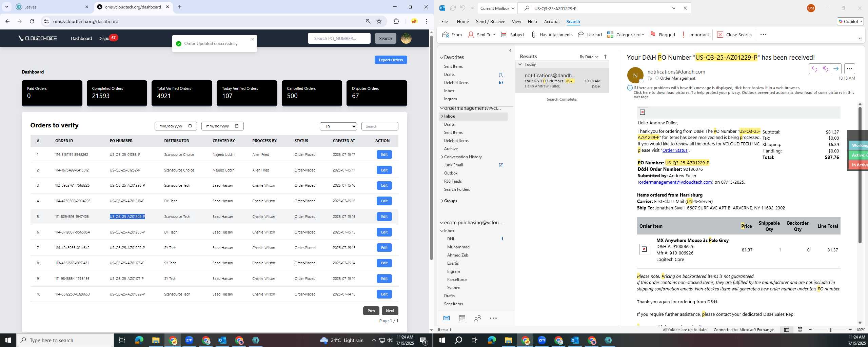Filter search by Flagged
The width and height of the screenshot is (868, 347).
[662, 35]
